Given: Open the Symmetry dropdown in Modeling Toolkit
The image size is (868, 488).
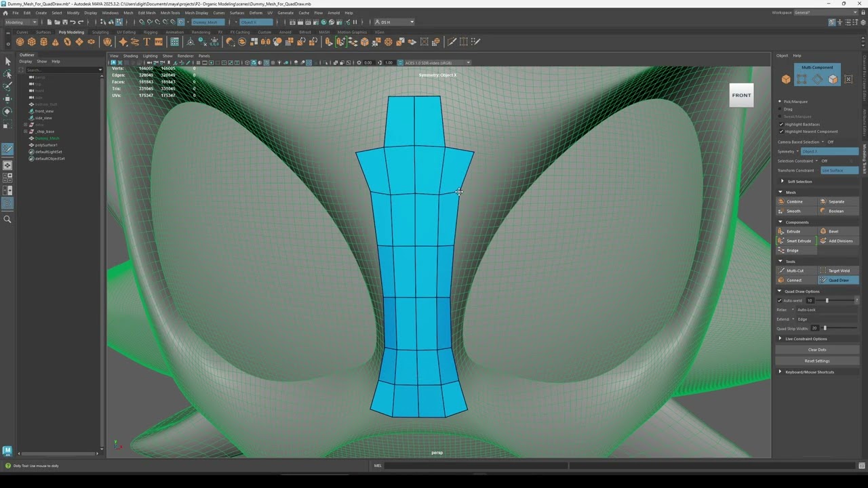Looking at the screenshot, I should point(829,151).
